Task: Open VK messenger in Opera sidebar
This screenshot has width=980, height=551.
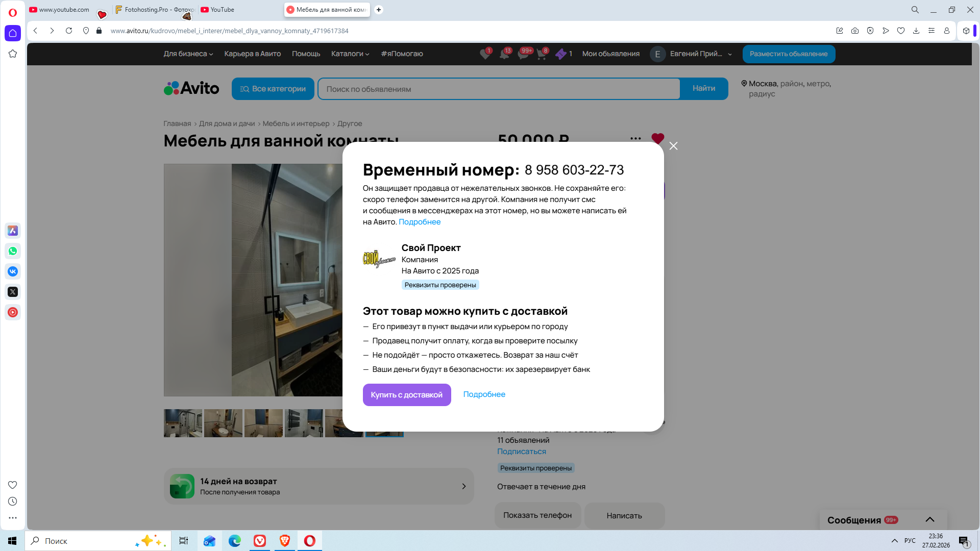Action: pos(13,271)
